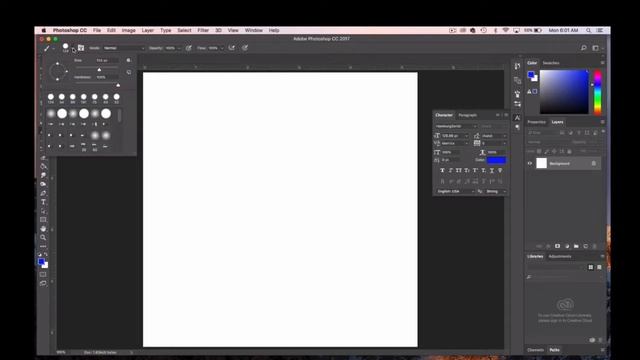The height and width of the screenshot is (360, 640).
Task: Open the Opacity dropdown arrow in options bar
Action: pos(179,48)
